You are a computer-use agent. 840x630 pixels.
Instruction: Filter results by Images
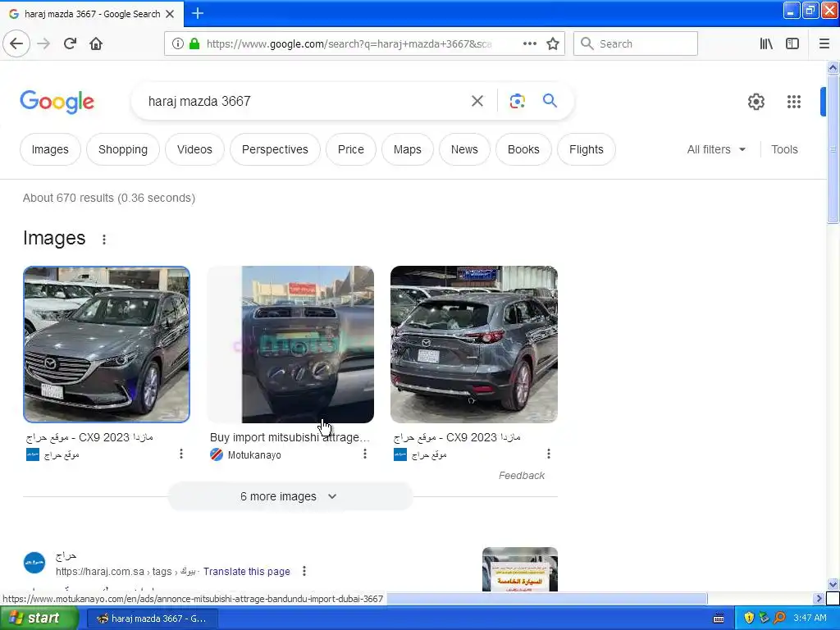[x=50, y=149]
